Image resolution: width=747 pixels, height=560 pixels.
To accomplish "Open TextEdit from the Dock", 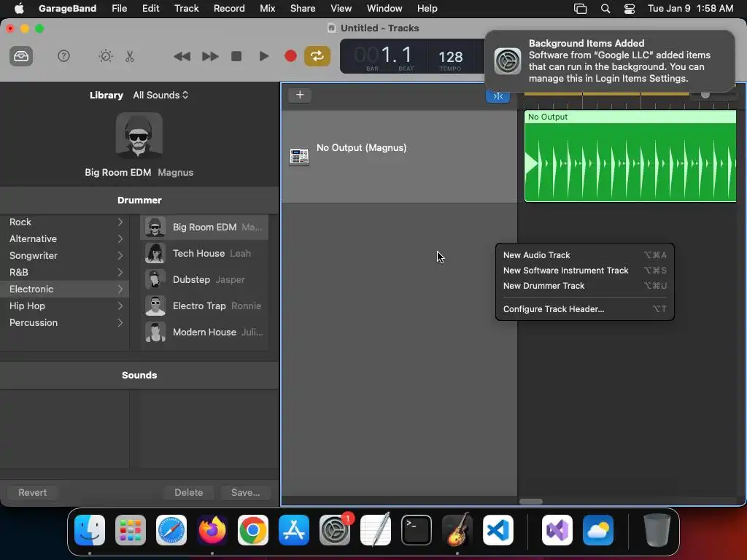I will click(x=376, y=530).
